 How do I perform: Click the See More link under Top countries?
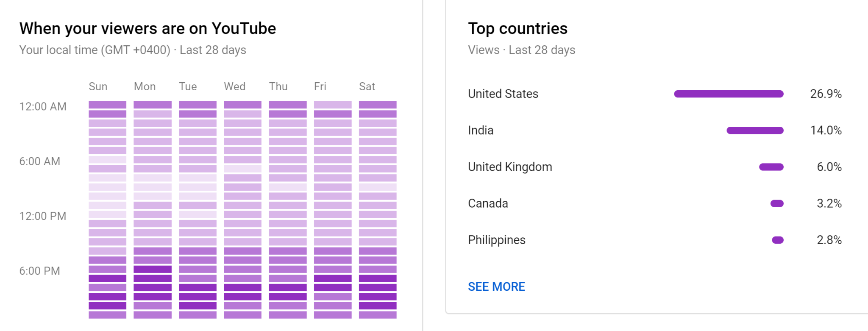(496, 286)
